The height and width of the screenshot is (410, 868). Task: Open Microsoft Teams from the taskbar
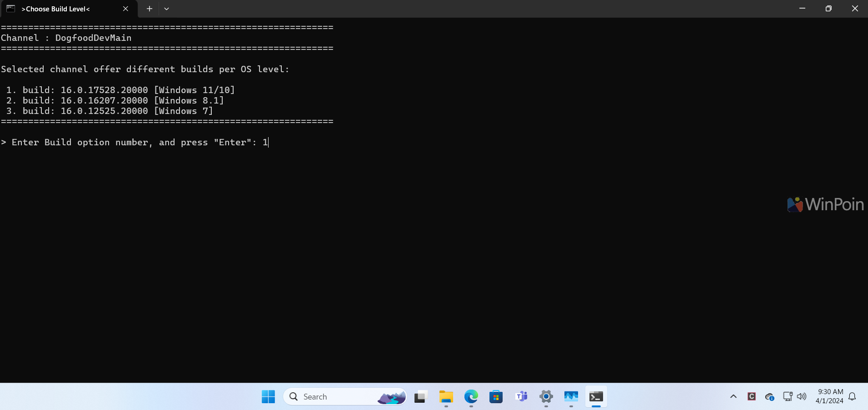pyautogui.click(x=521, y=396)
